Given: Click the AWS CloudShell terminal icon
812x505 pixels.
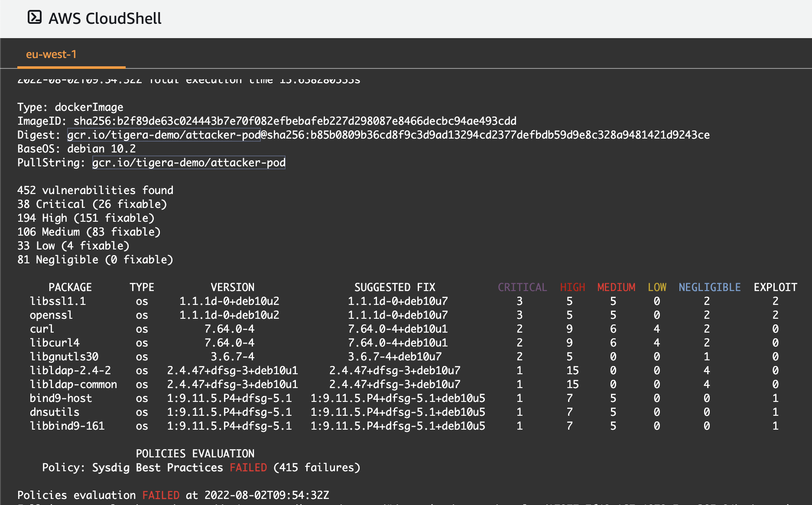Looking at the screenshot, I should click(x=34, y=18).
